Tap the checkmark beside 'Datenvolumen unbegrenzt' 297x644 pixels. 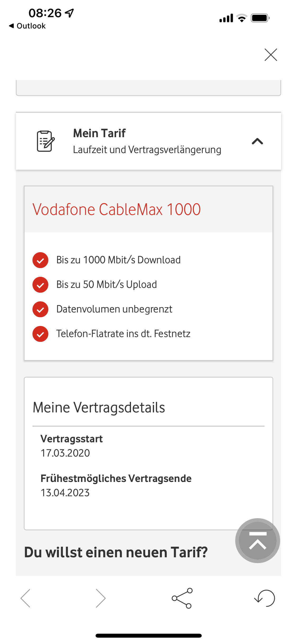(x=40, y=309)
